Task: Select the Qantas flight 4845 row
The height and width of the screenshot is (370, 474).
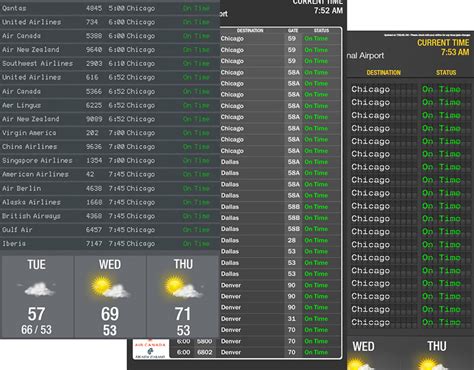Action: (110, 8)
